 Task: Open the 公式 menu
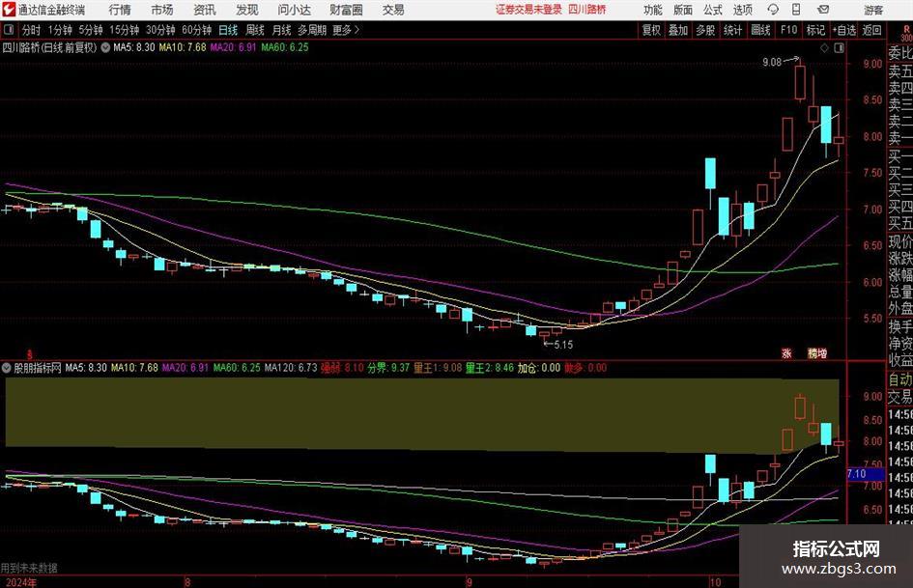(713, 10)
